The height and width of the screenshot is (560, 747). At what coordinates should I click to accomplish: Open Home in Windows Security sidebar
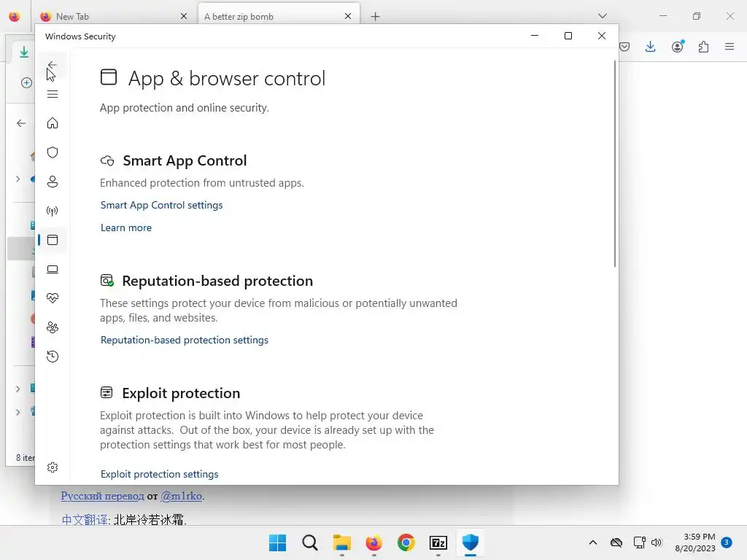point(53,123)
